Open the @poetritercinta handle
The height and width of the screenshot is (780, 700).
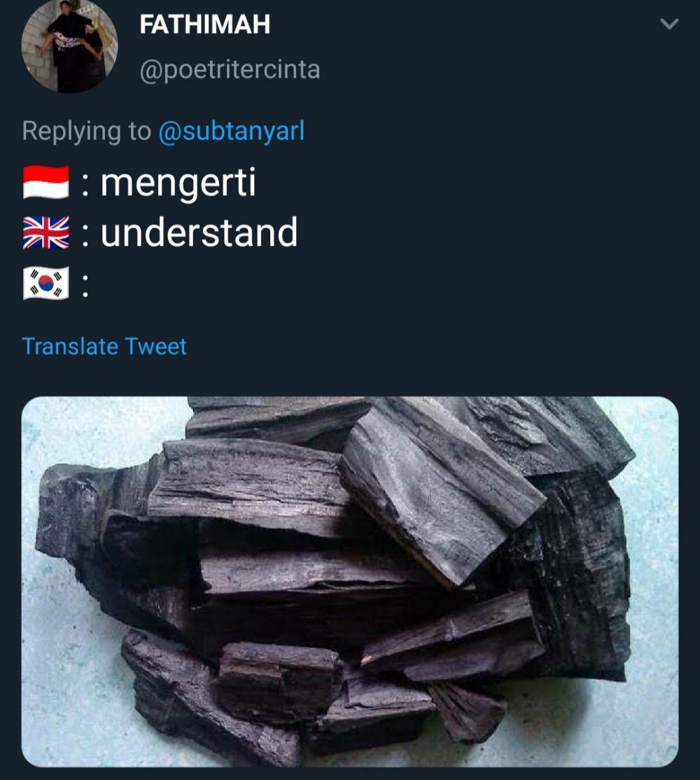pos(230,69)
